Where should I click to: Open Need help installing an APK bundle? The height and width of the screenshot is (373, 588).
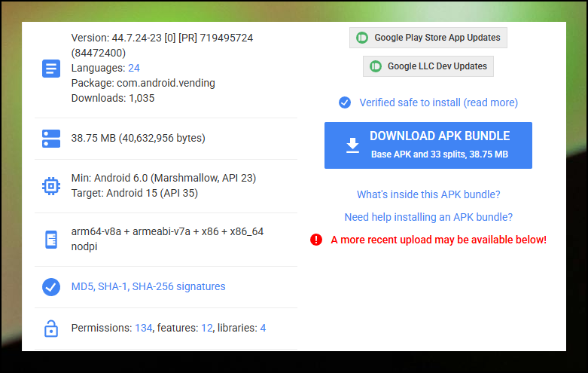428,217
